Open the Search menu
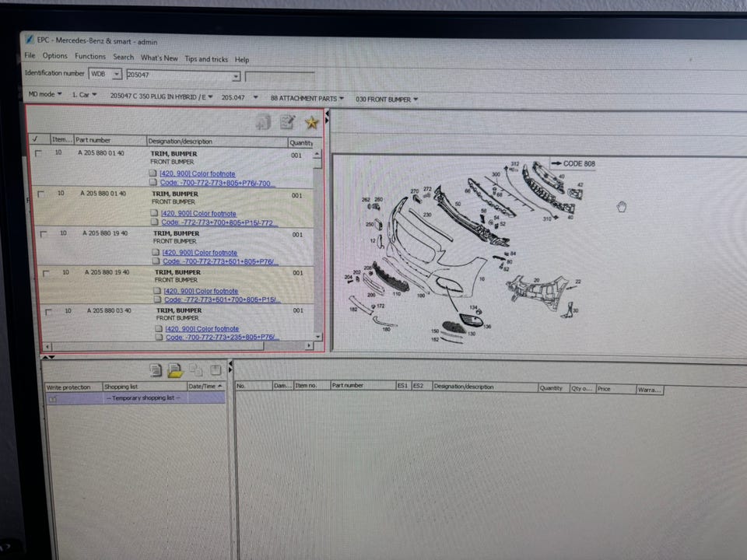This screenshot has width=747, height=560. pyautogui.click(x=124, y=57)
